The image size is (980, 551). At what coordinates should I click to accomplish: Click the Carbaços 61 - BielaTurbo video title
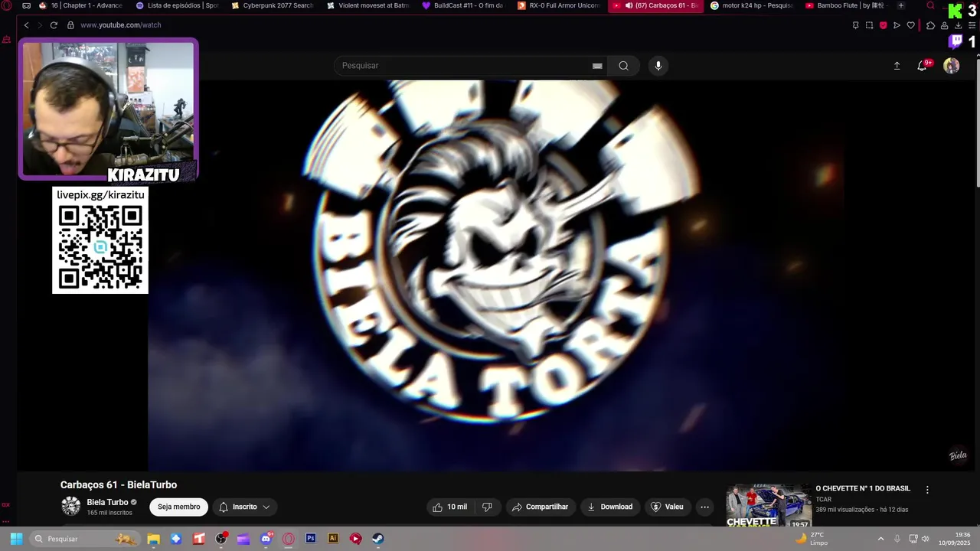point(119,485)
